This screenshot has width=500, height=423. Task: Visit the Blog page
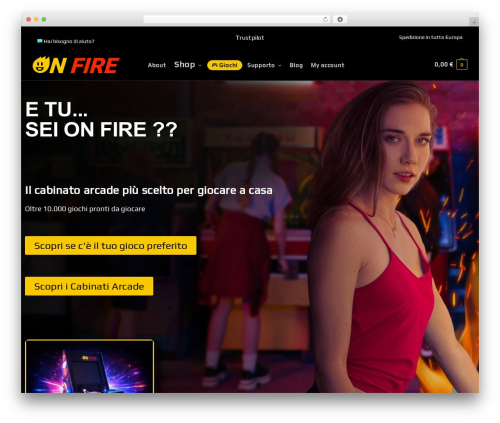296,65
